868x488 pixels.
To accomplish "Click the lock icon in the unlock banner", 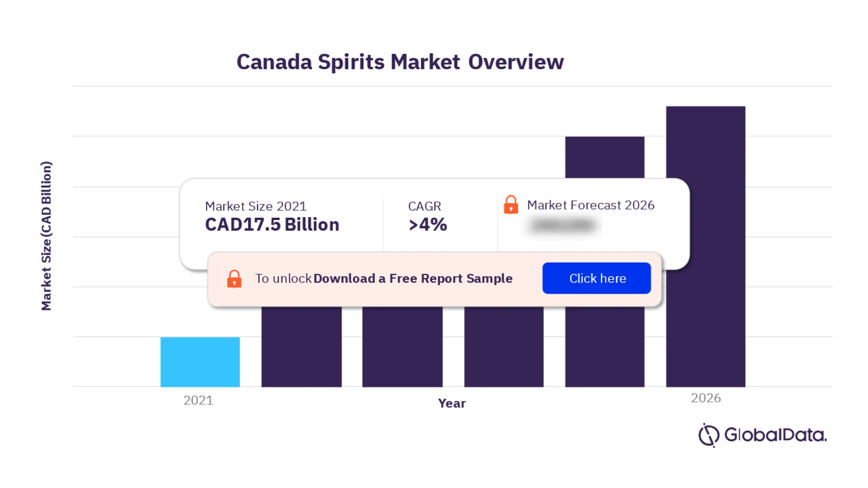I will 234,279.
